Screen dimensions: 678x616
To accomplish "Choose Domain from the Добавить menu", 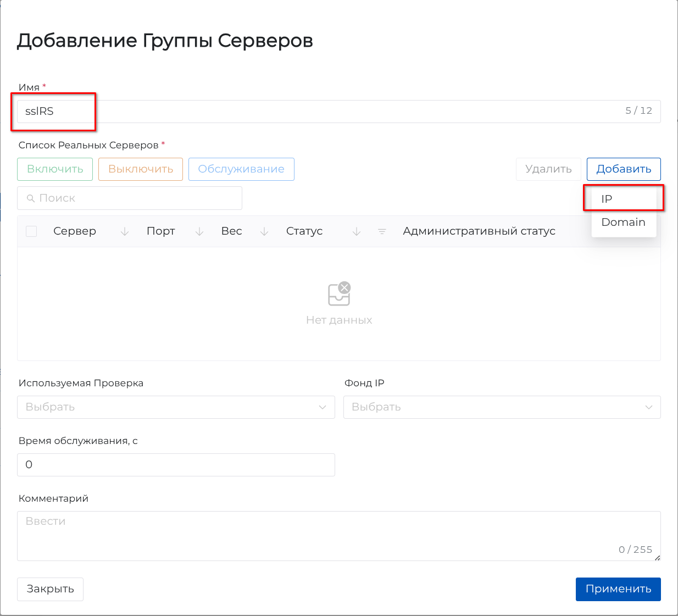I will (623, 223).
